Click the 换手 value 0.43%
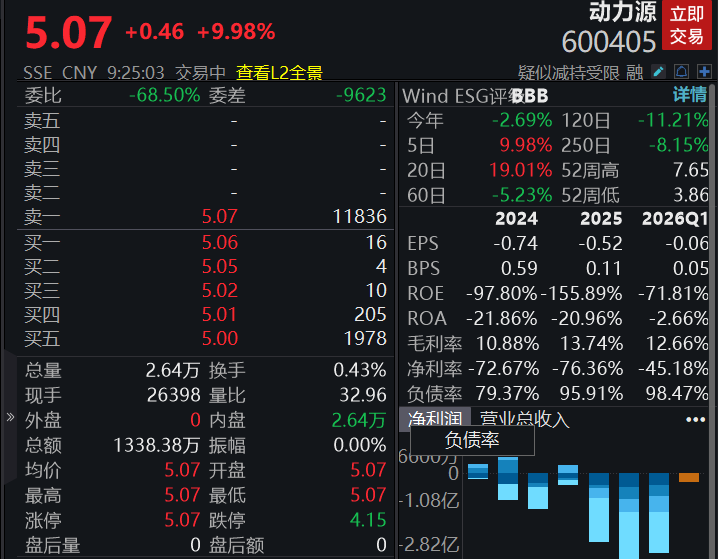 (x=360, y=370)
